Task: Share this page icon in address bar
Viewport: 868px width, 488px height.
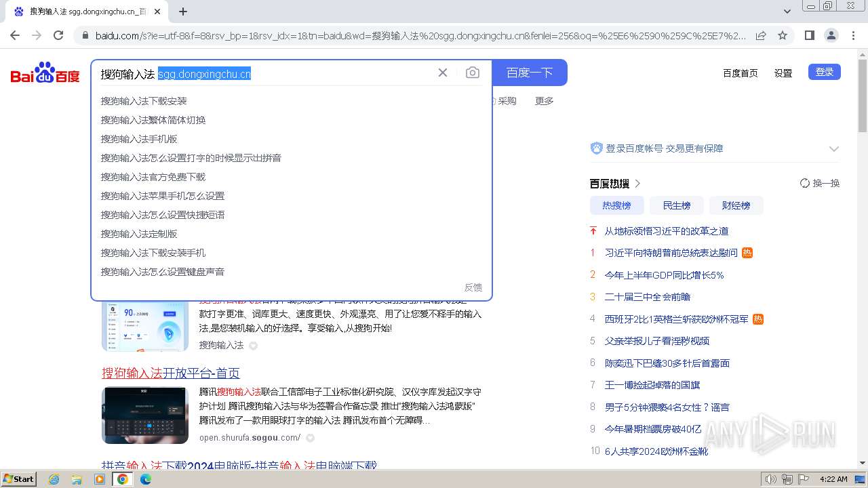Action: pos(761,35)
